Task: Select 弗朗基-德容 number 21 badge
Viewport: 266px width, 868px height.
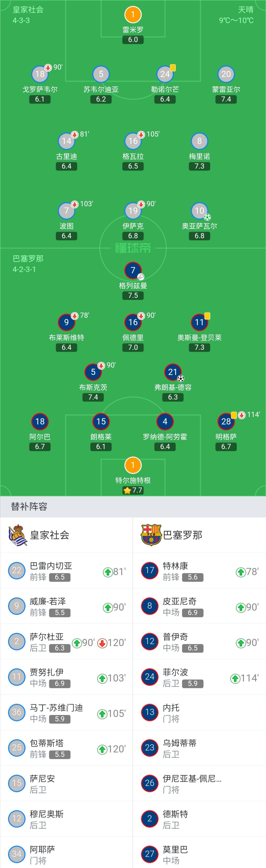Action: tap(173, 372)
